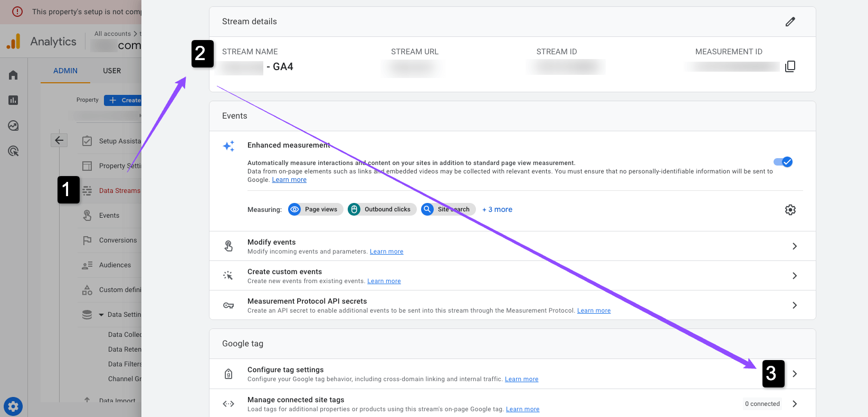Open Enhanced measurement gear settings
Screen dimensions: 868x417
[x=790, y=210]
